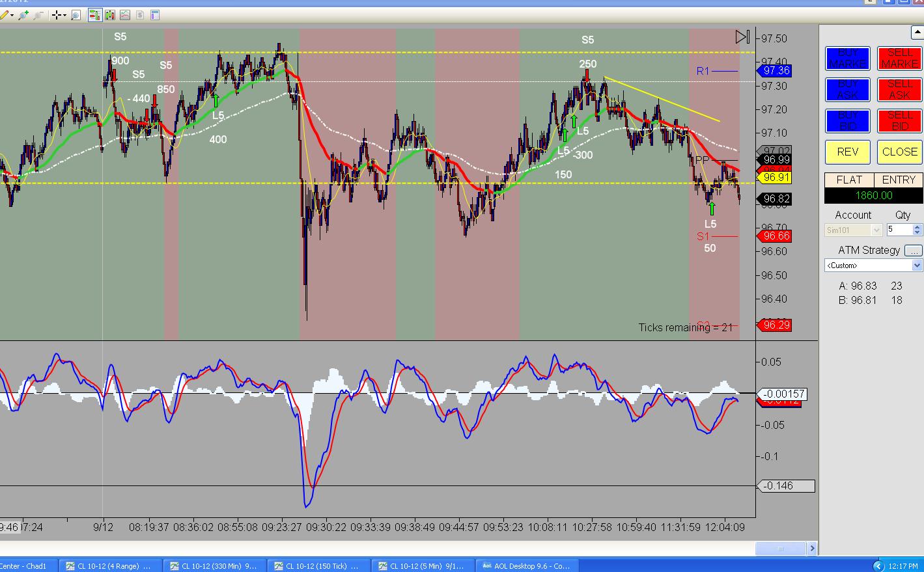This screenshot has width=924, height=572.
Task: Switch to CL 10-12 (330 Min) taskbar window
Action: coord(214,565)
